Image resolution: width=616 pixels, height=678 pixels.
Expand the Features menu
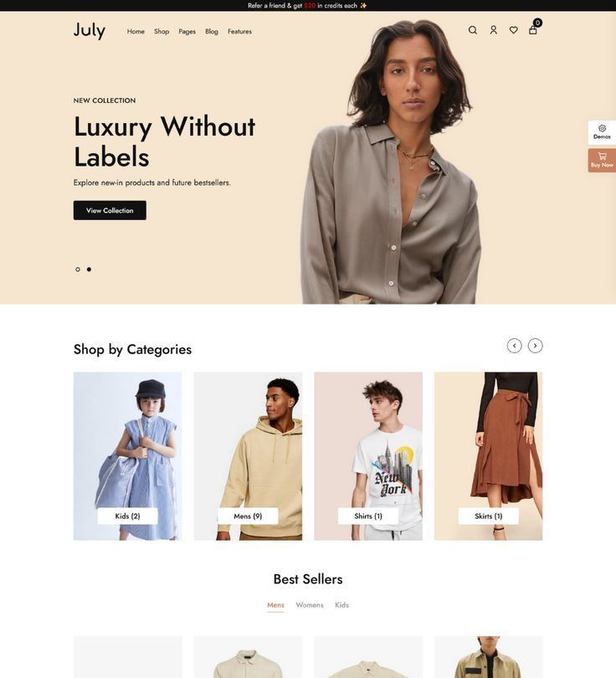pyautogui.click(x=239, y=32)
